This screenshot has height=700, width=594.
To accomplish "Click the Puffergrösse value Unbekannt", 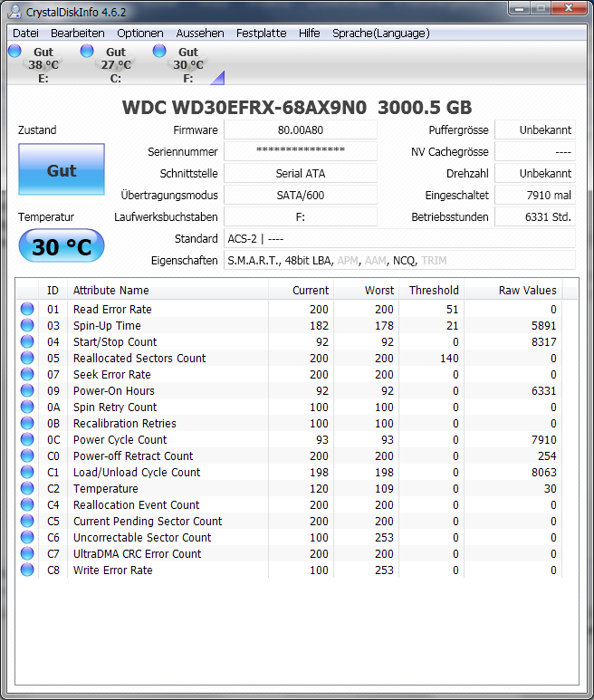I will [535, 129].
